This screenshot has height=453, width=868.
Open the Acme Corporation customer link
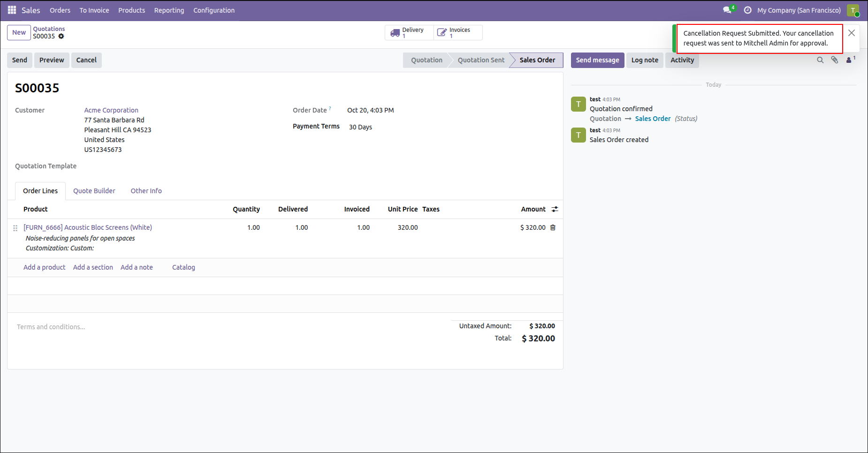[111, 110]
